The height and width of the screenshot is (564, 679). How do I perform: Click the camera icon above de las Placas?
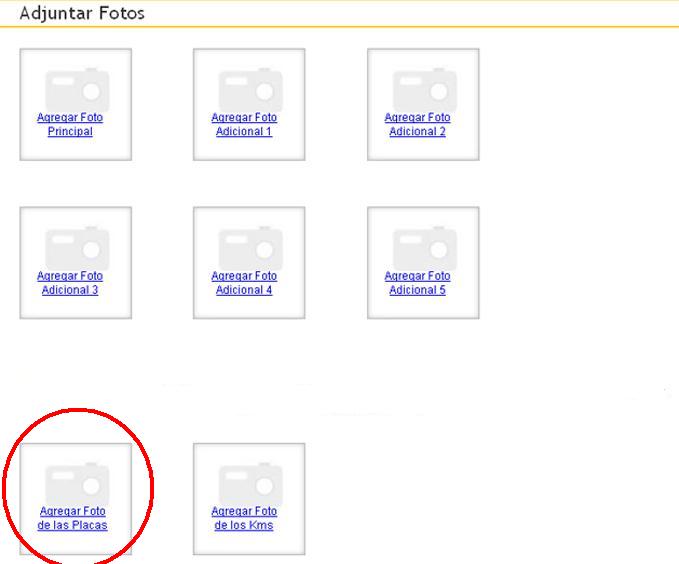[78, 484]
